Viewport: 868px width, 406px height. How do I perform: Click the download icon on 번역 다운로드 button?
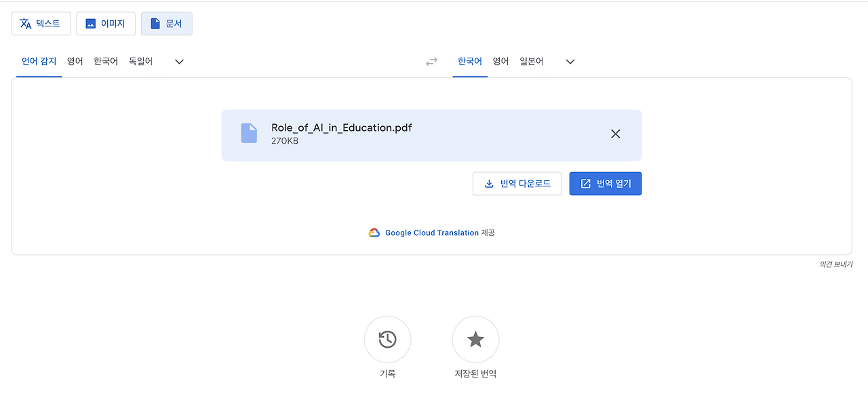(489, 183)
